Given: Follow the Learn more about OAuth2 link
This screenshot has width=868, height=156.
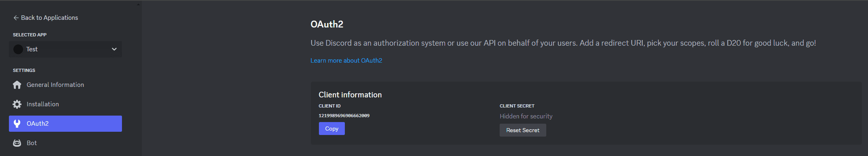Looking at the screenshot, I should coord(346,61).
